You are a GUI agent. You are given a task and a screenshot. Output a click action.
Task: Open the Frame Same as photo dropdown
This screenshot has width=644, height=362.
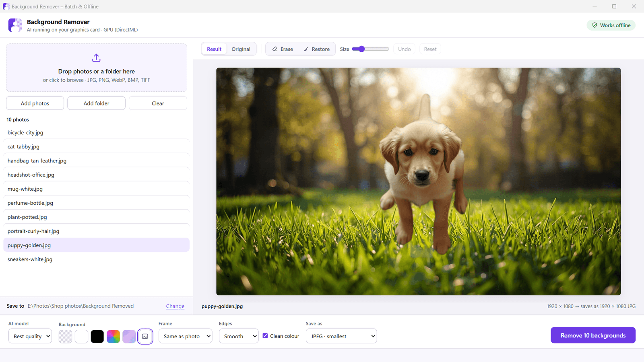click(x=185, y=336)
